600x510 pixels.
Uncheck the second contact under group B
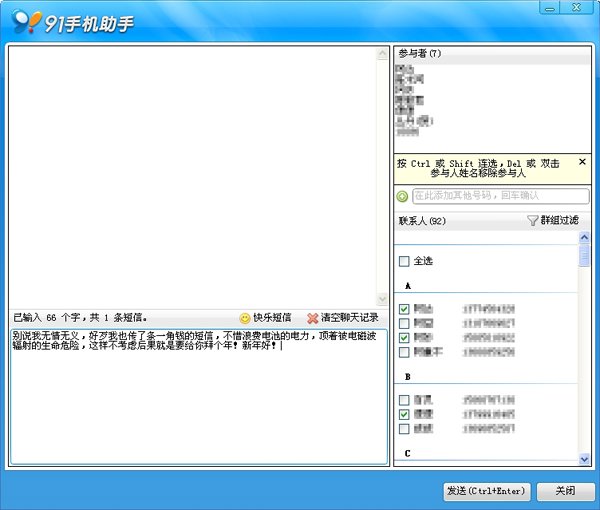point(404,414)
